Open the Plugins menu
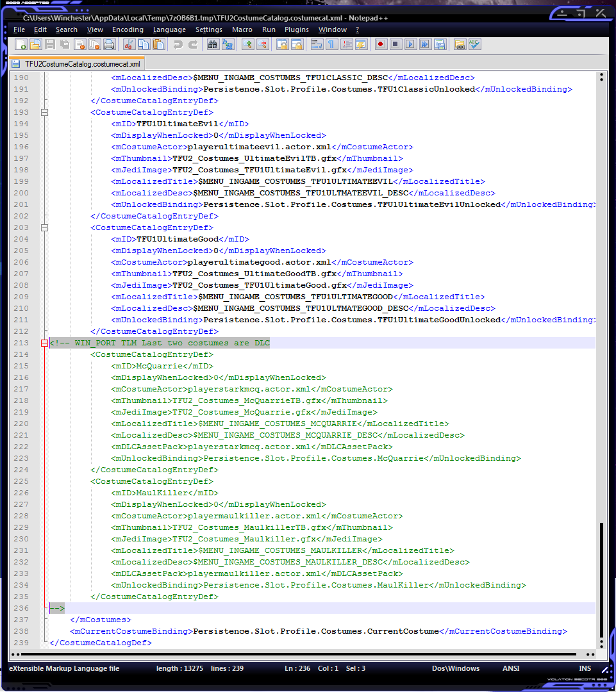This screenshot has height=692, width=616. pyautogui.click(x=296, y=29)
